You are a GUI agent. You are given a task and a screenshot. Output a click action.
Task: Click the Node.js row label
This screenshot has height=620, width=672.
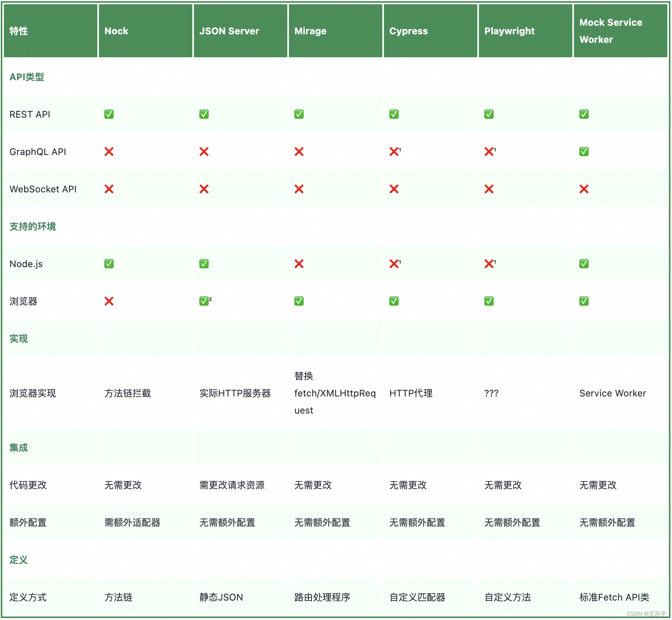click(x=26, y=264)
